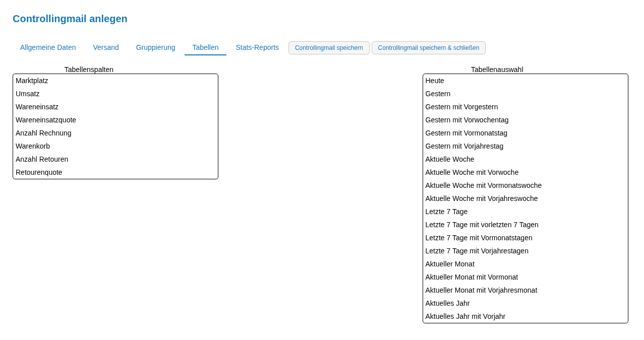
Task: Switch to the Versand tab
Action: [x=106, y=47]
